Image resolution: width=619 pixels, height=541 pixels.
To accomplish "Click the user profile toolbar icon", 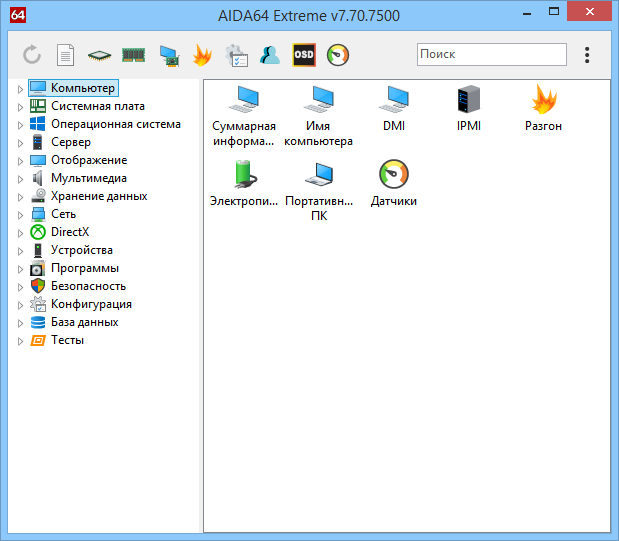I will point(270,55).
